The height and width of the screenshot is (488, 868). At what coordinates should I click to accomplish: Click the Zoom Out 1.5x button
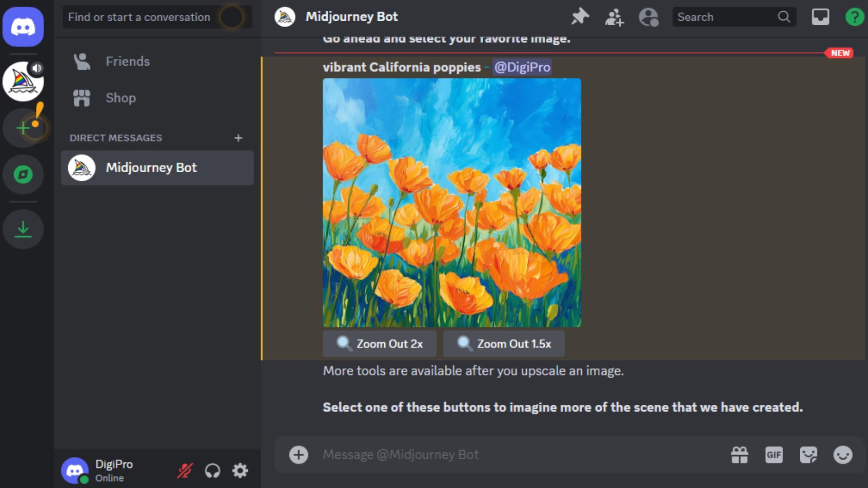504,344
